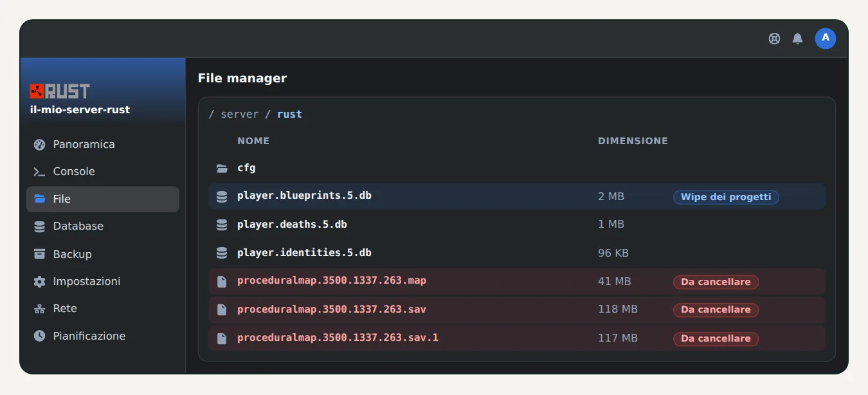Click the file icon beside proceduralmap.3500.1337.263.map

pyautogui.click(x=222, y=281)
